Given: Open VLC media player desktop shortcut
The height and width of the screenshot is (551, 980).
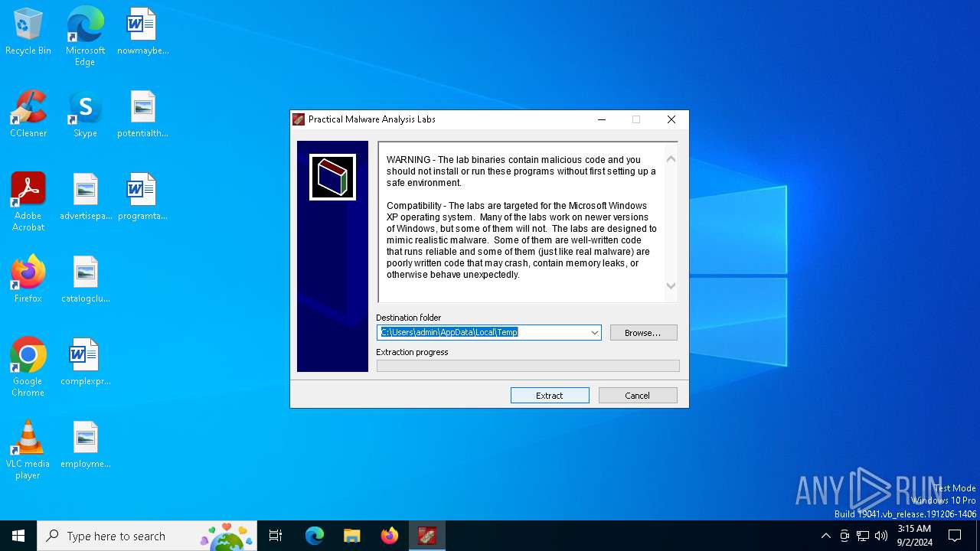Looking at the screenshot, I should pyautogui.click(x=28, y=450).
